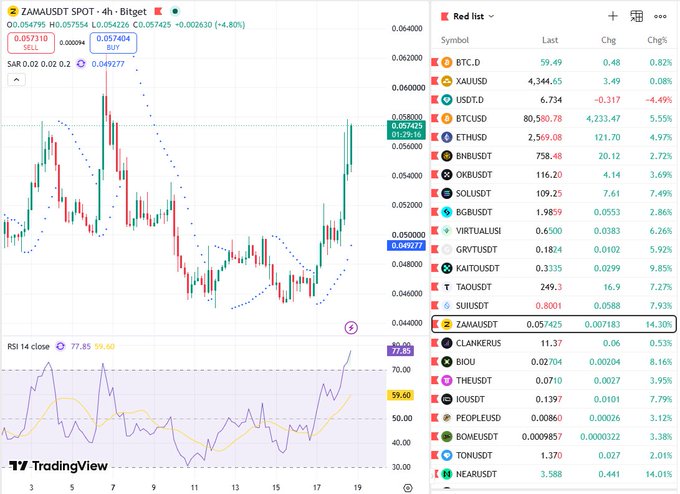
Task: Sort by Symbol column header
Action: 454,40
